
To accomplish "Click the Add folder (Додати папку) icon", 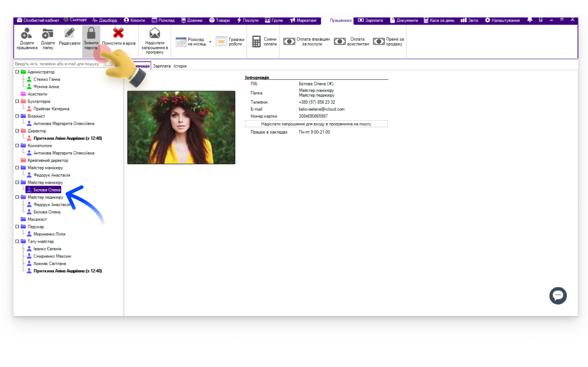I will tap(48, 34).
